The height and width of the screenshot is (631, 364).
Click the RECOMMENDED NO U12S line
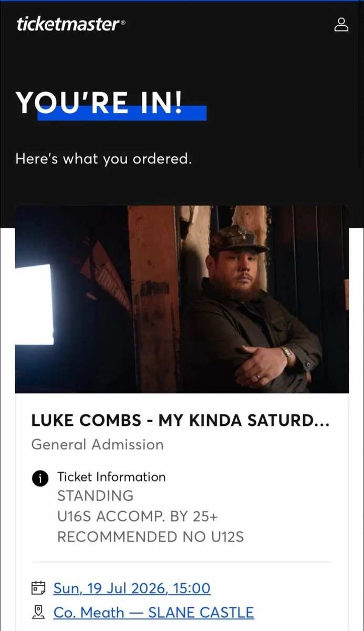150,537
